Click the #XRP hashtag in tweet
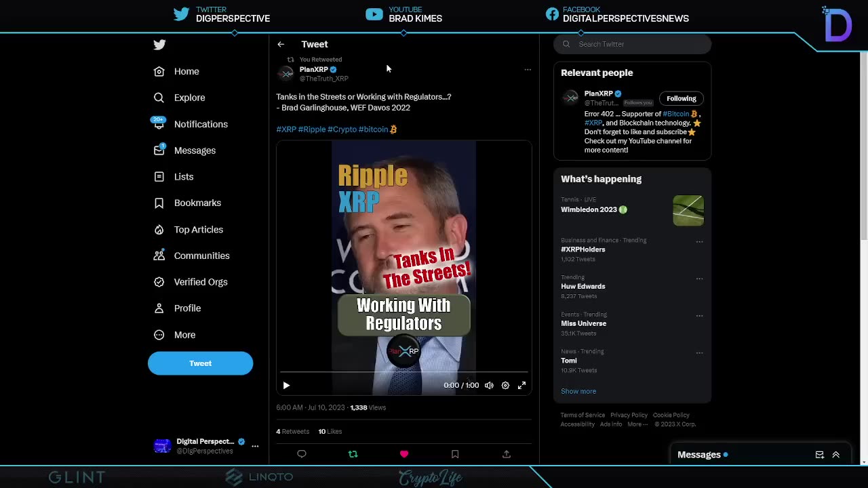The image size is (868, 488). click(286, 129)
